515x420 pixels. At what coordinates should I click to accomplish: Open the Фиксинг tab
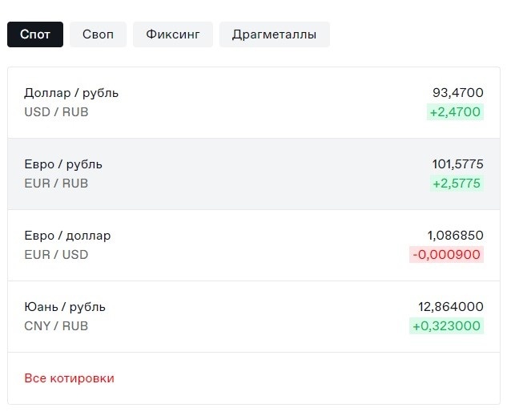click(x=173, y=34)
